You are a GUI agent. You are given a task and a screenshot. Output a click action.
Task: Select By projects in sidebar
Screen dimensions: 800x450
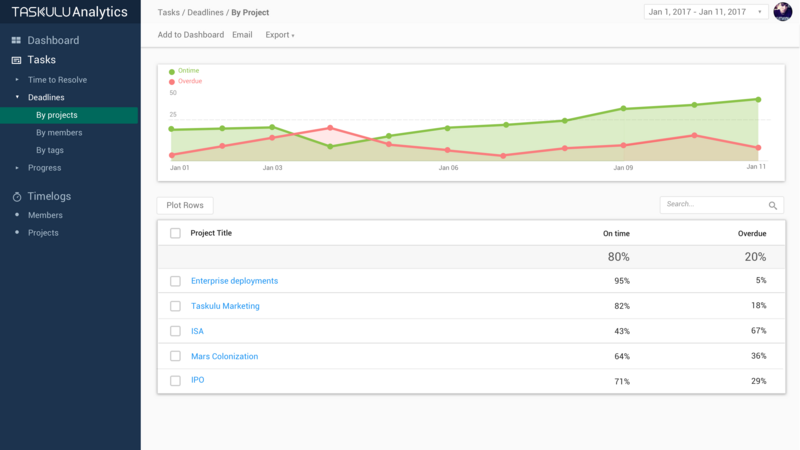[69, 115]
